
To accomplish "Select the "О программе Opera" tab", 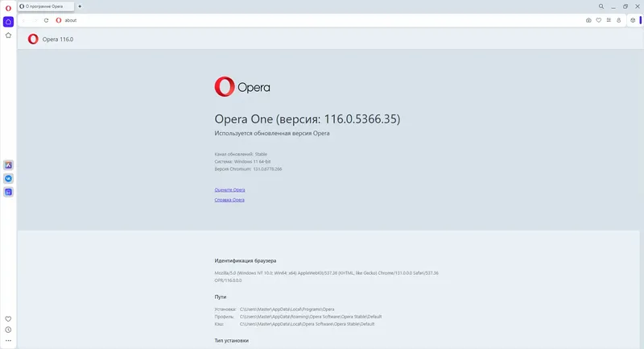I will (x=44, y=6).
